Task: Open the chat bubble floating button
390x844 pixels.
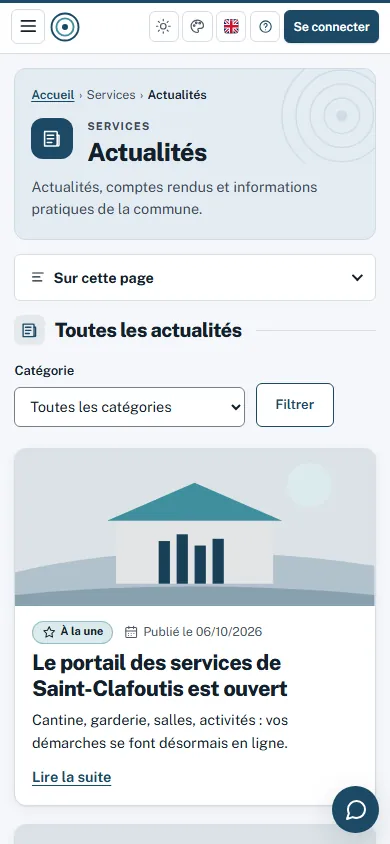Action: tap(356, 810)
